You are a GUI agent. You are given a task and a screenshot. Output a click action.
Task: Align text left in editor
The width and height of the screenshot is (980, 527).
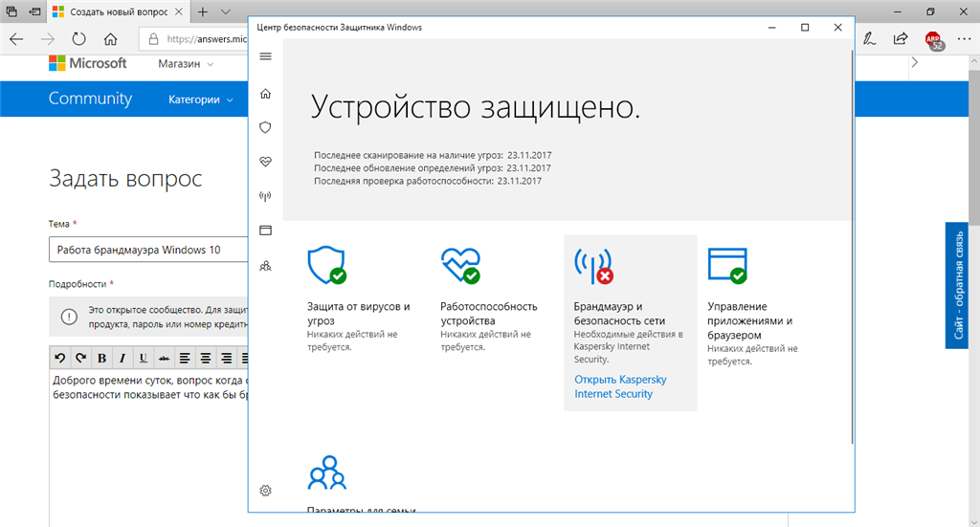click(x=185, y=358)
